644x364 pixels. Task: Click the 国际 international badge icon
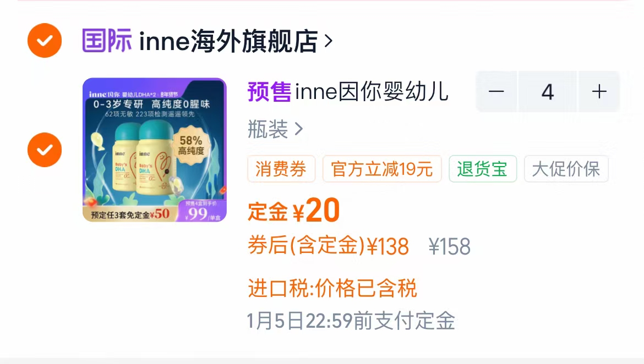tap(107, 41)
